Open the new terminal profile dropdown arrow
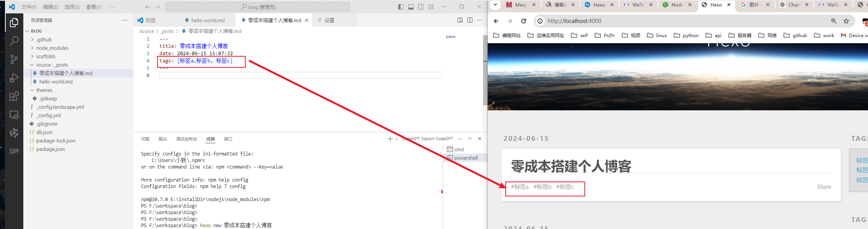The width and height of the screenshot is (868, 229). coord(397,139)
